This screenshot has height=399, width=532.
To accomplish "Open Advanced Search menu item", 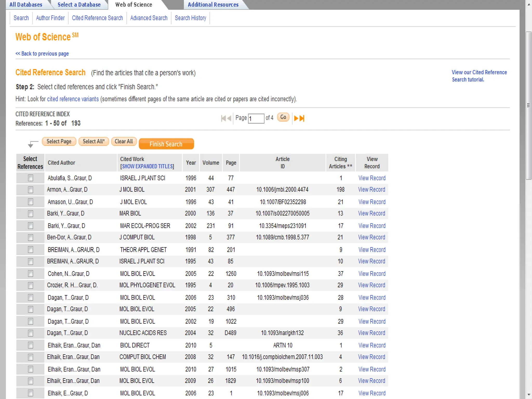I will pyautogui.click(x=149, y=18).
